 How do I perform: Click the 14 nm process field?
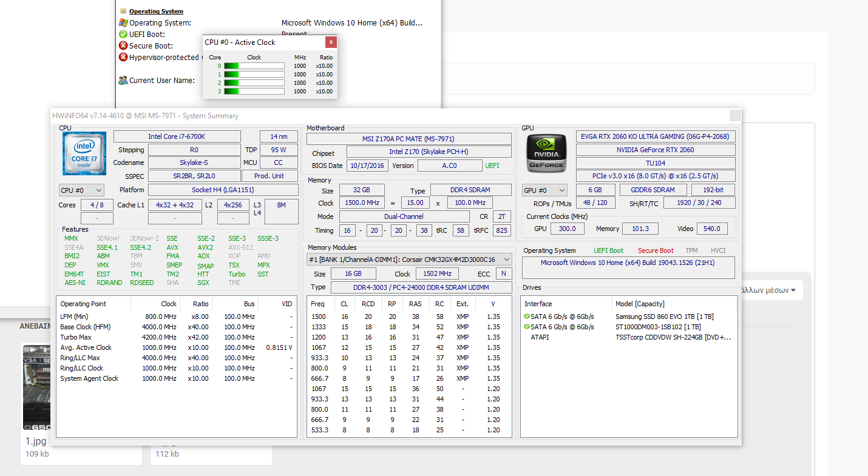click(x=279, y=136)
